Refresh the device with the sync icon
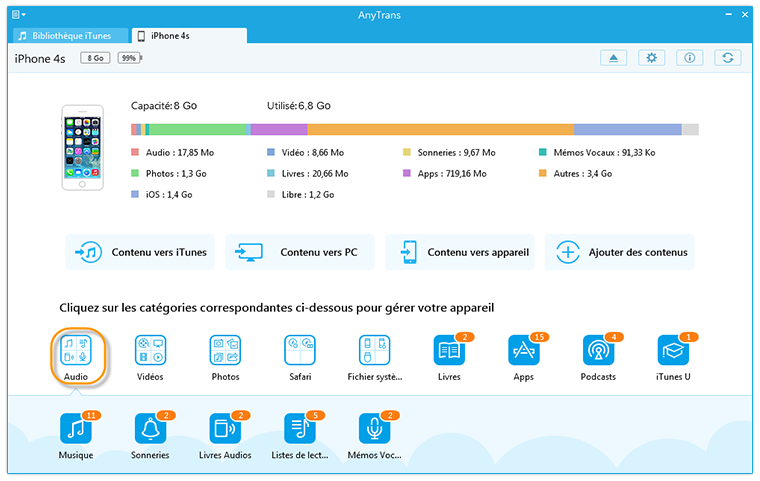 [728, 58]
